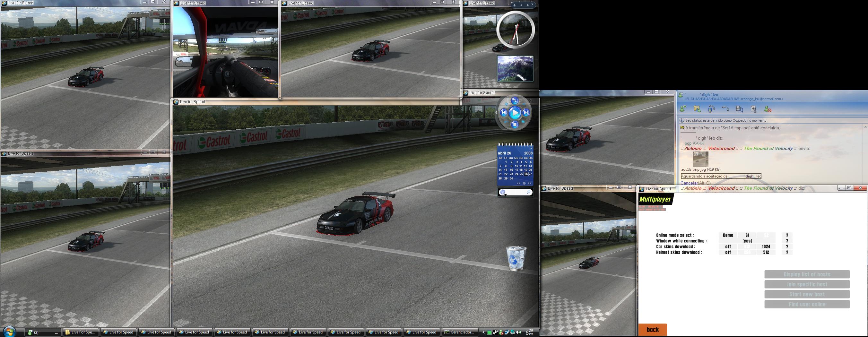Start a video call from Messenger toolbar
Screen dimensions: 868x337
point(711,109)
